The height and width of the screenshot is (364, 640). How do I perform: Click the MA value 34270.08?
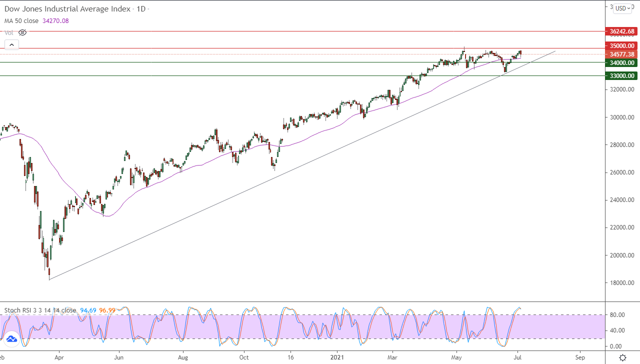[56, 20]
